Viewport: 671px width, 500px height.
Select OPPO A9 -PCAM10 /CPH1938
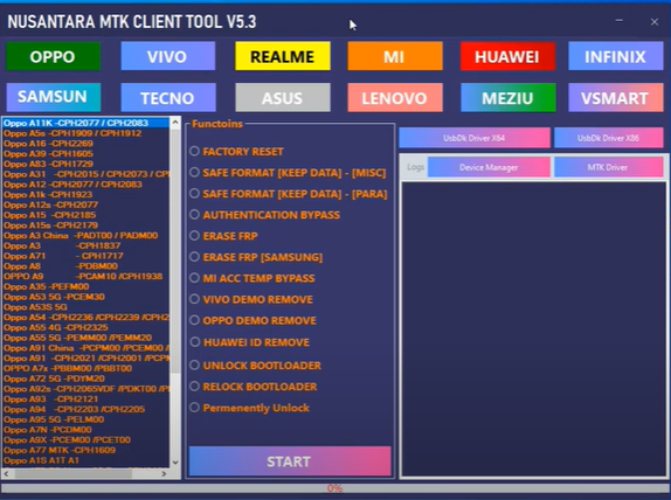[86, 277]
